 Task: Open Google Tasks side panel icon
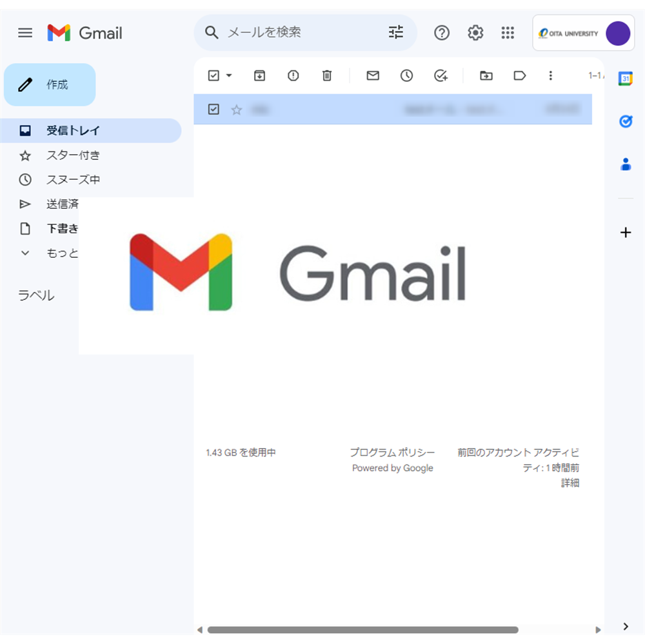[626, 121]
